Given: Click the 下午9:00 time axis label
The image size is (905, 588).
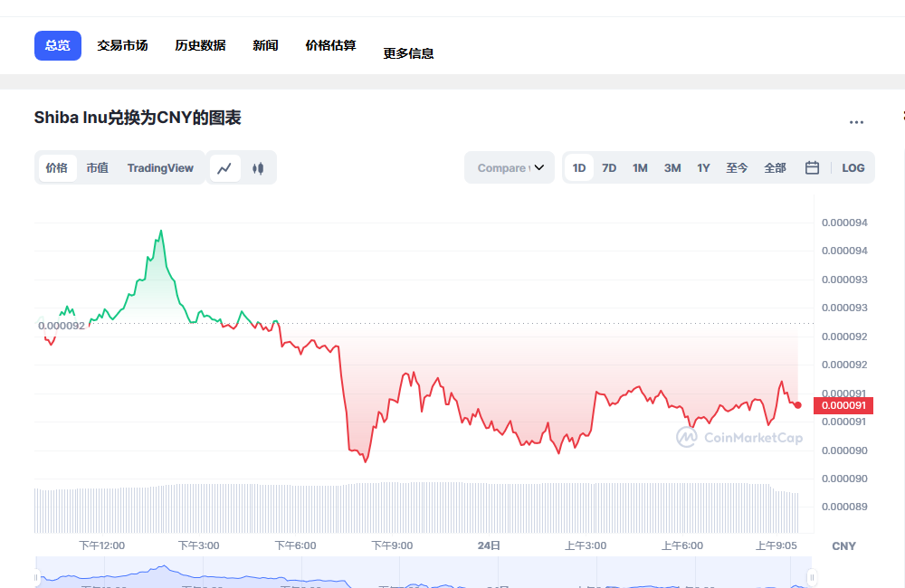Looking at the screenshot, I should 393,545.
